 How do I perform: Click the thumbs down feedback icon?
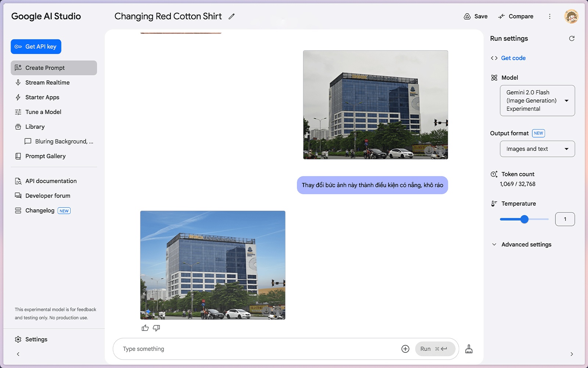pos(156,328)
